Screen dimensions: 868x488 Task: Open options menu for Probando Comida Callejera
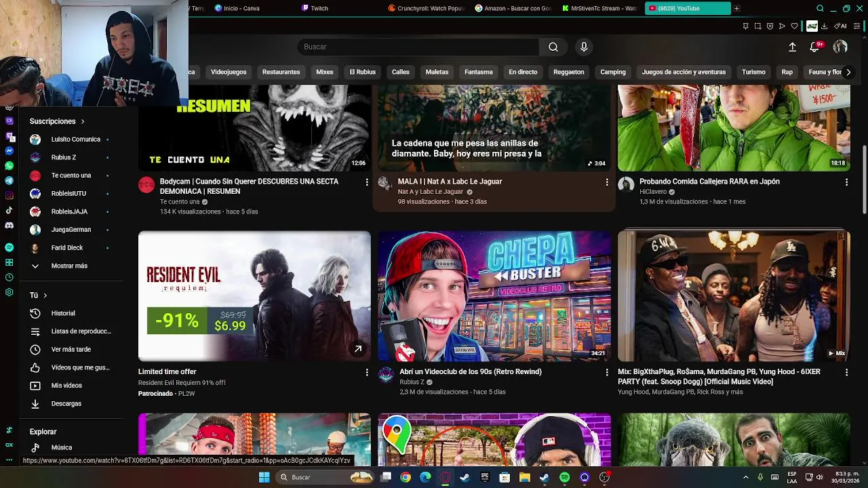(846, 182)
